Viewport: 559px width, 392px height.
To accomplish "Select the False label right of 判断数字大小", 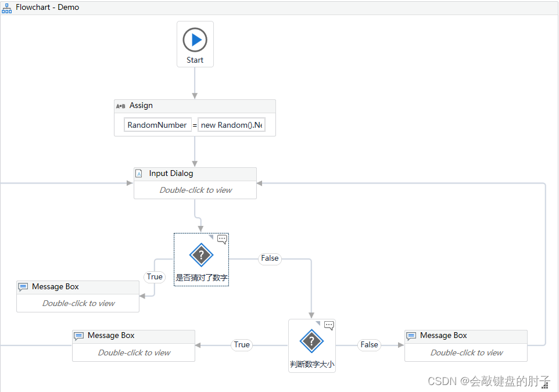I will (369, 345).
